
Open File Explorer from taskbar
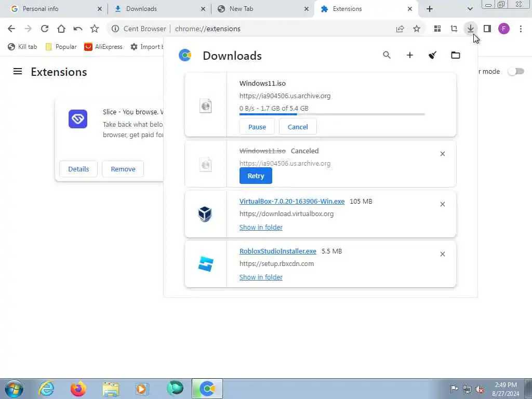tap(111, 389)
